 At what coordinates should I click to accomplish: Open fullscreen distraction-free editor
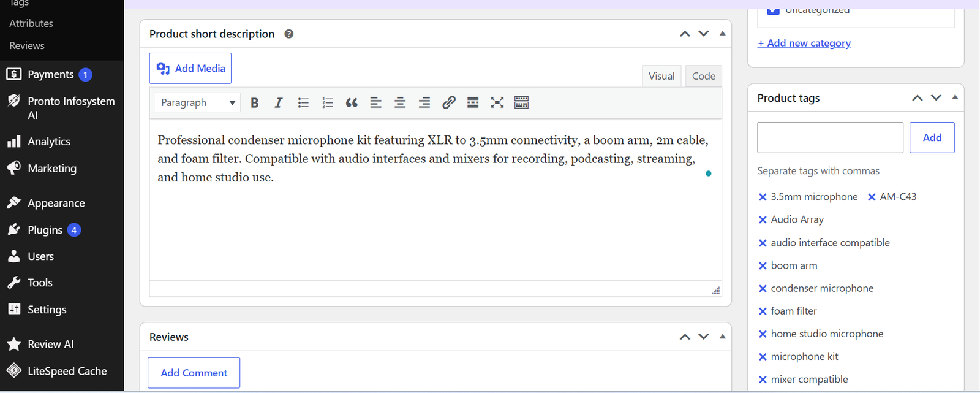coord(497,102)
